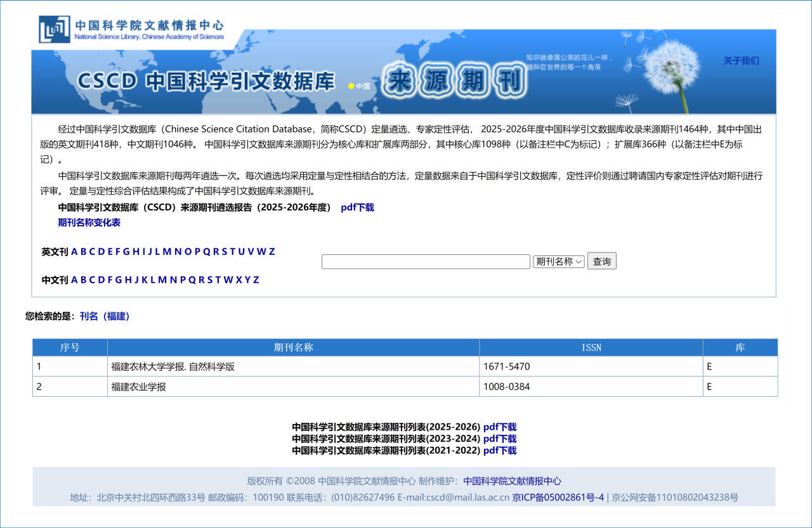The height and width of the screenshot is (528, 812).
Task: Select letter E in the 英文刊 row
Action: [110, 252]
